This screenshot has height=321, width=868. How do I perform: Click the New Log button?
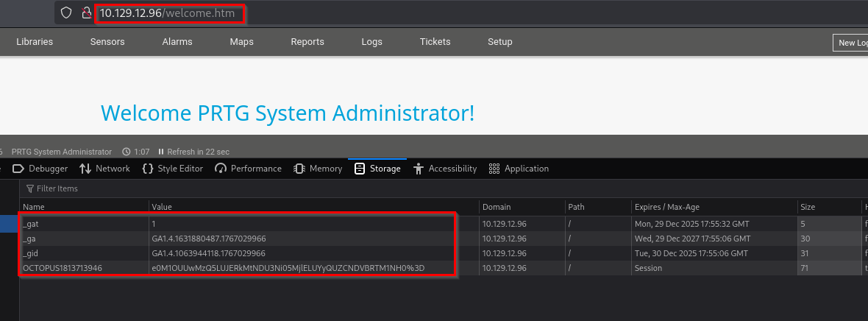point(851,43)
